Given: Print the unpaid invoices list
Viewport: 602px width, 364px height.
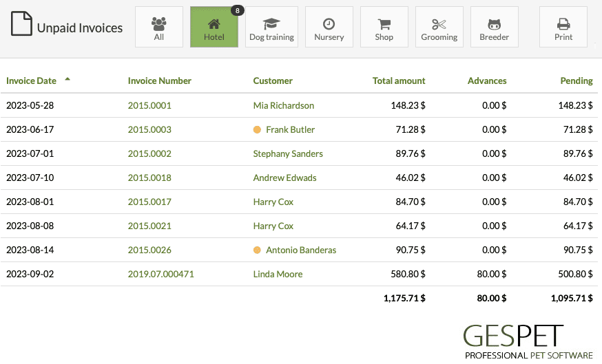Looking at the screenshot, I should pyautogui.click(x=563, y=27).
